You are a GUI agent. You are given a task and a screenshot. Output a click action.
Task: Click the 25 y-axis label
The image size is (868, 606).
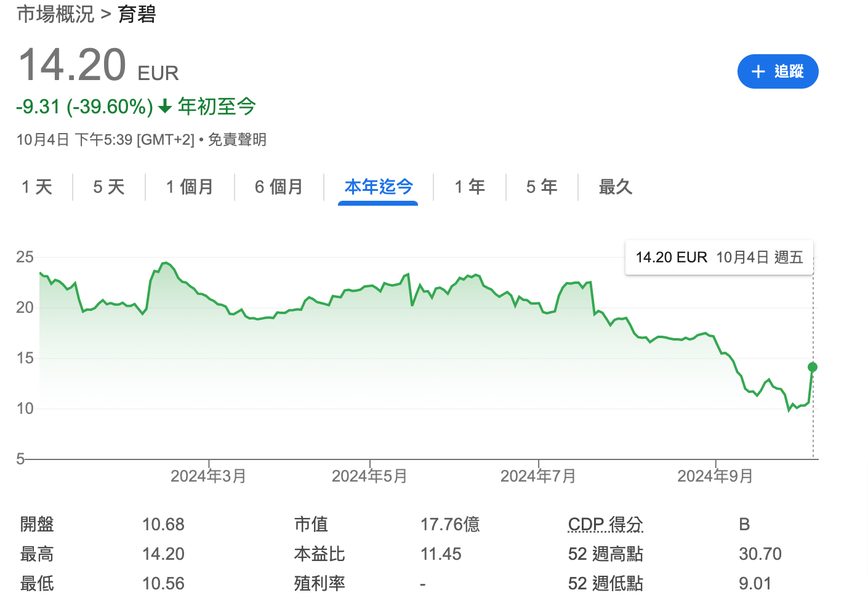pyautogui.click(x=25, y=257)
